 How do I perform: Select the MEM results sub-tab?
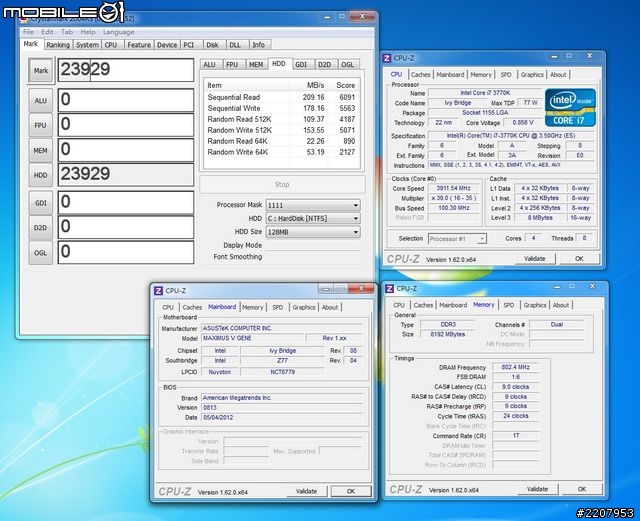click(256, 65)
